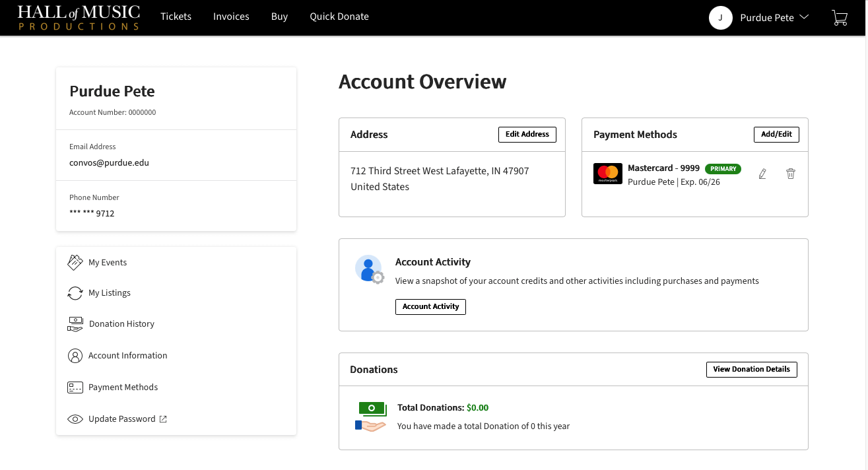The height and width of the screenshot is (470, 868).
Task: Click the Hall of Music Productions logo
Action: click(x=79, y=18)
